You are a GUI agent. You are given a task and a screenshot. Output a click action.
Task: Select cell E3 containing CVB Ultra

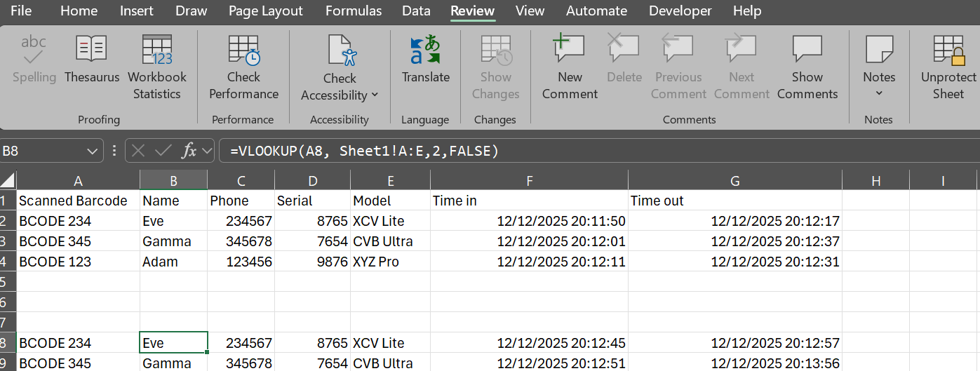coord(389,242)
